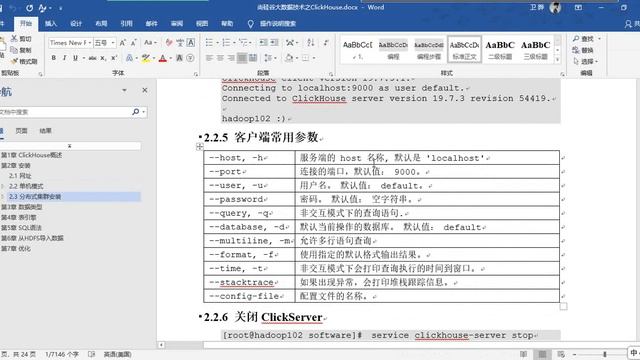Toggle justify alignment
The height and width of the screenshot is (360, 640).
[242, 58]
